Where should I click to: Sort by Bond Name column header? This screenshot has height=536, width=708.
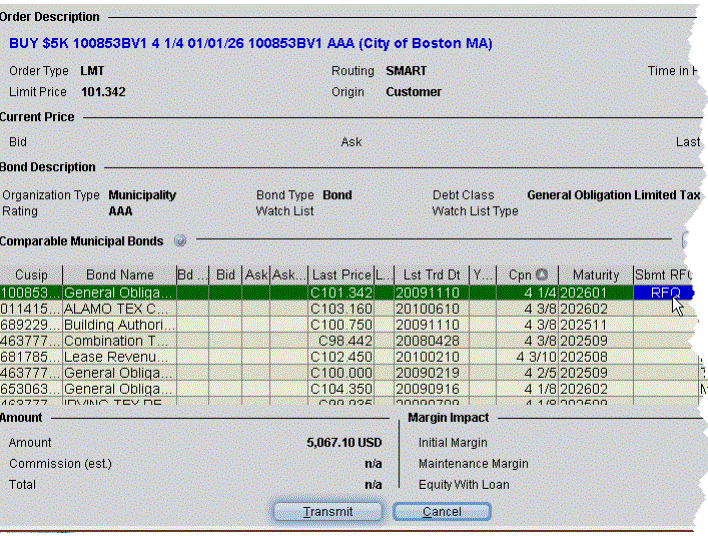pos(119,275)
